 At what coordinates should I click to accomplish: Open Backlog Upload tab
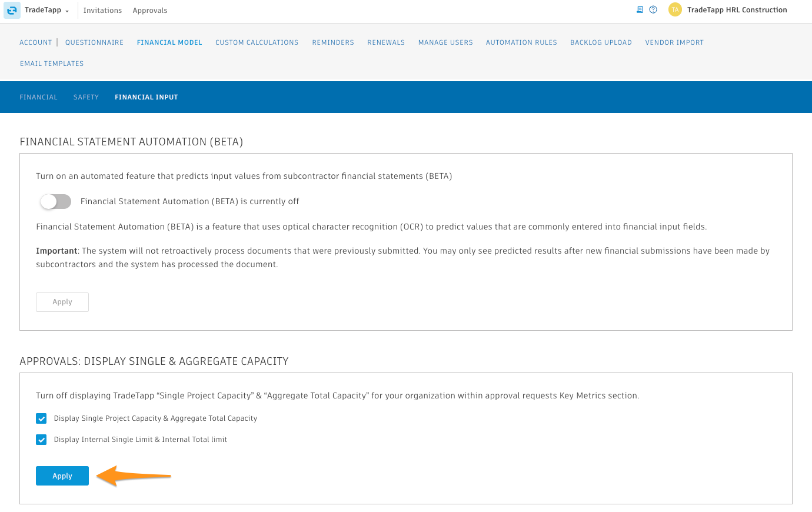tap(601, 42)
